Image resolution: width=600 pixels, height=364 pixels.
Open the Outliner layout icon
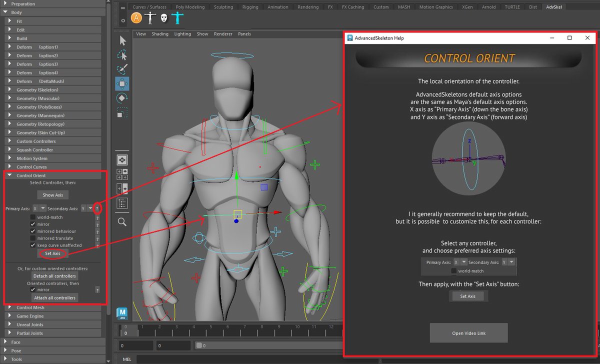[x=122, y=203]
